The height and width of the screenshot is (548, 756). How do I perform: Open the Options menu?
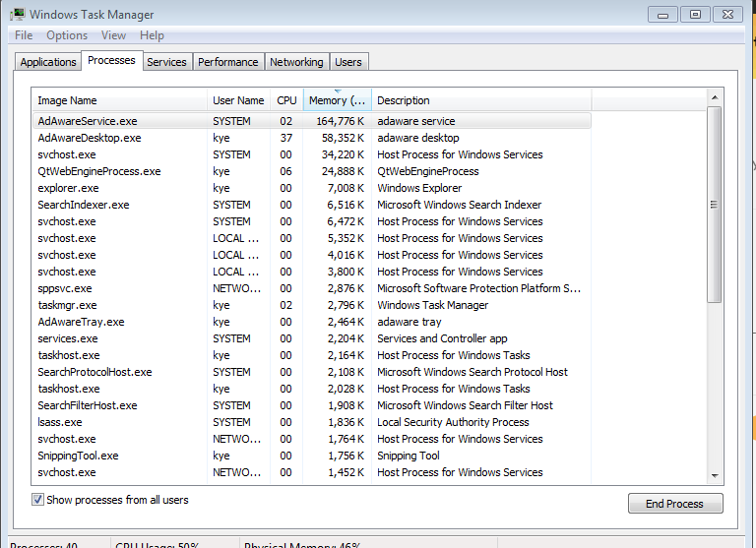67,35
